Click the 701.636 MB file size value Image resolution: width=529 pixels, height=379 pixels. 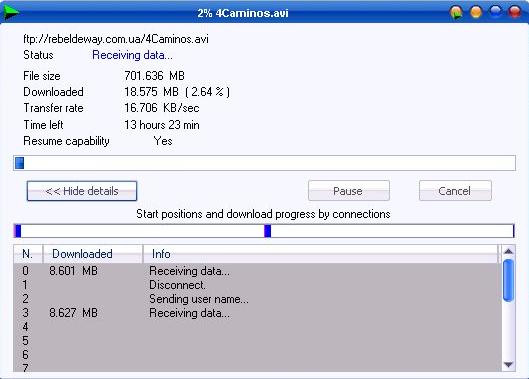tap(154, 76)
